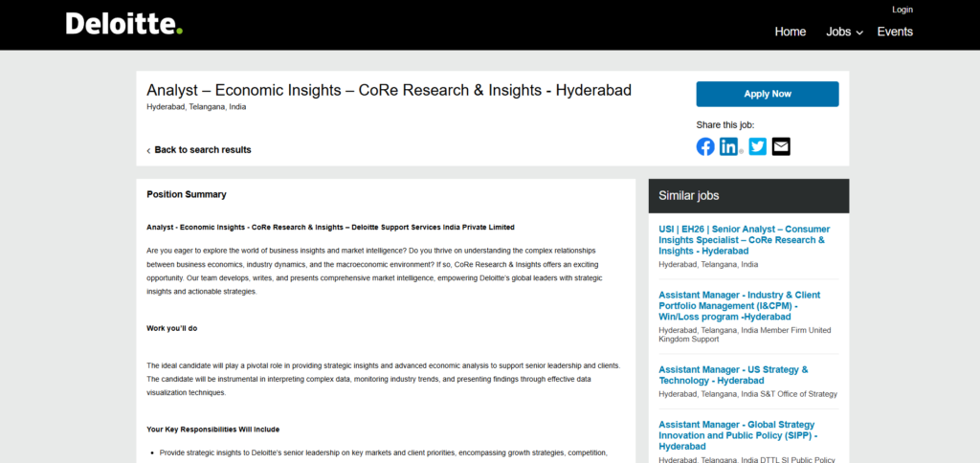This screenshot has width=980, height=463.
Task: Click the Login link
Action: tap(902, 10)
